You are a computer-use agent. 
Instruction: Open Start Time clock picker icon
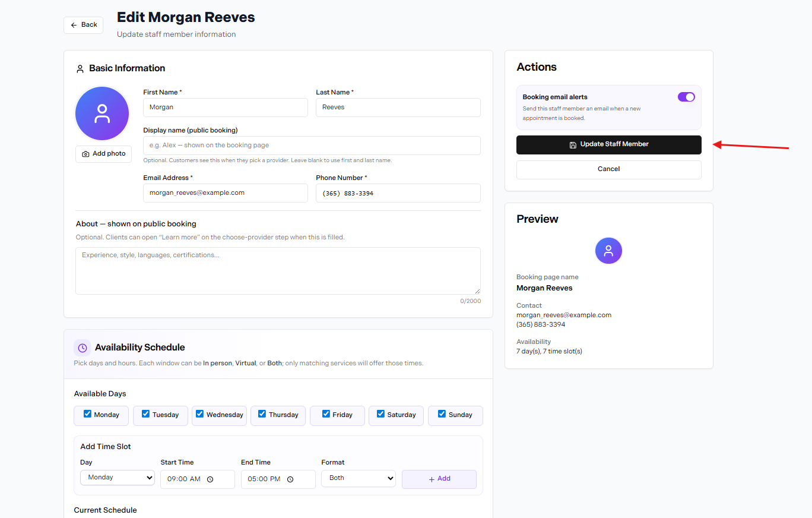click(x=210, y=479)
